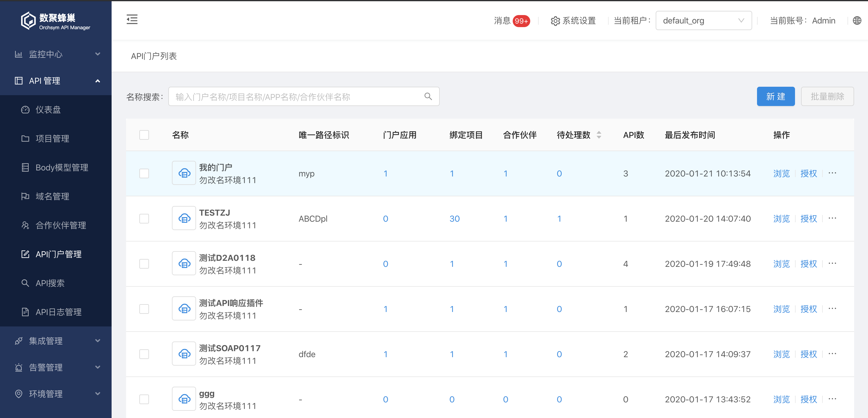868x418 pixels.
Task: Open the default_org tenant dropdown
Action: click(x=703, y=21)
